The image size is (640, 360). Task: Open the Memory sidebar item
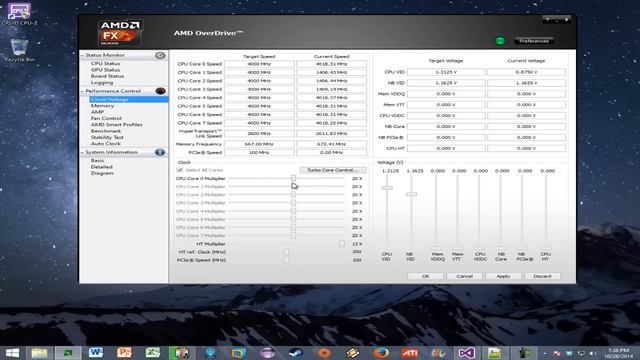[102, 106]
